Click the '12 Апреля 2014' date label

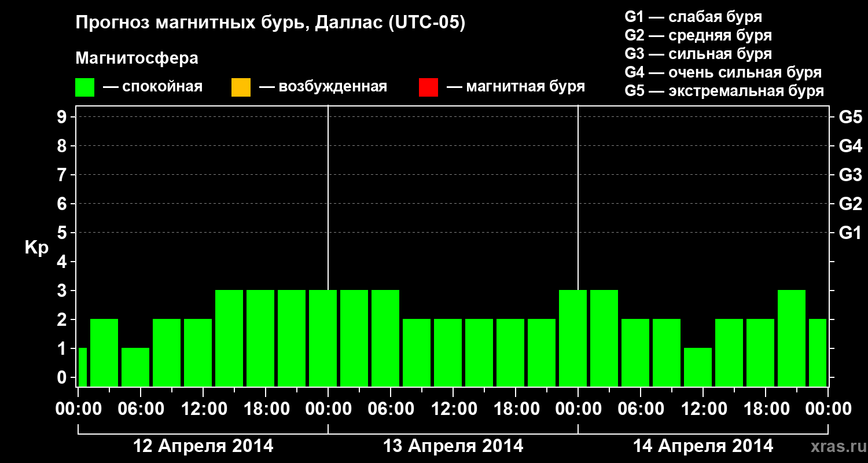coord(204,446)
